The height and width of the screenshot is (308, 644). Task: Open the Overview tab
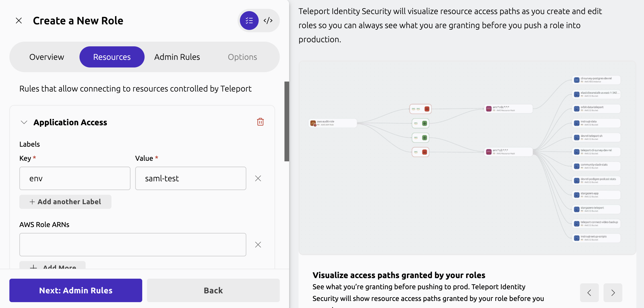(47, 57)
